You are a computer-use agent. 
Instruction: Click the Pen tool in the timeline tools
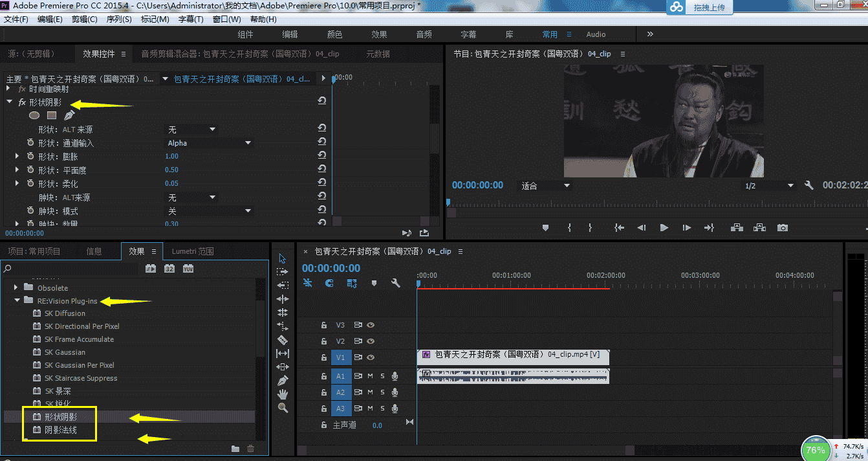click(x=283, y=380)
